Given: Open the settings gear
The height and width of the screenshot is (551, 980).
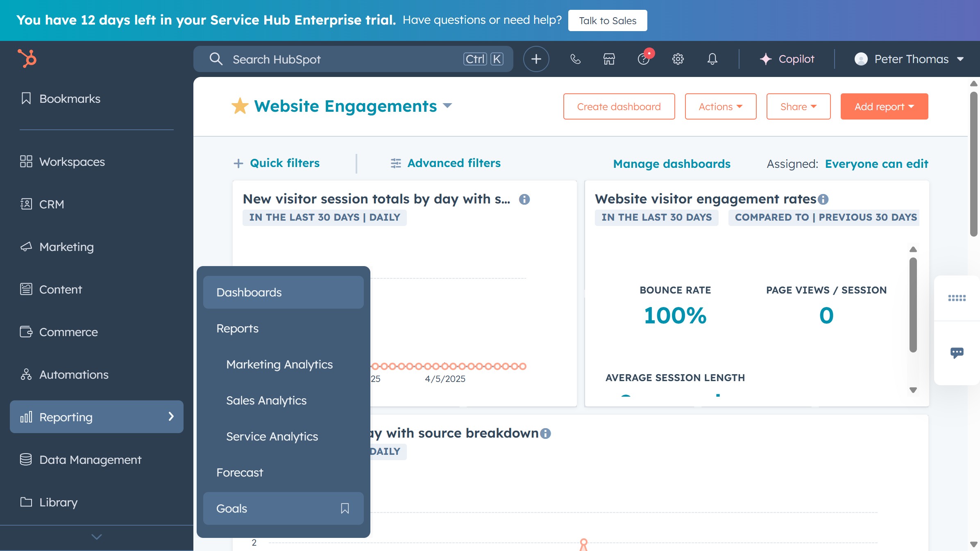Looking at the screenshot, I should coord(678,59).
